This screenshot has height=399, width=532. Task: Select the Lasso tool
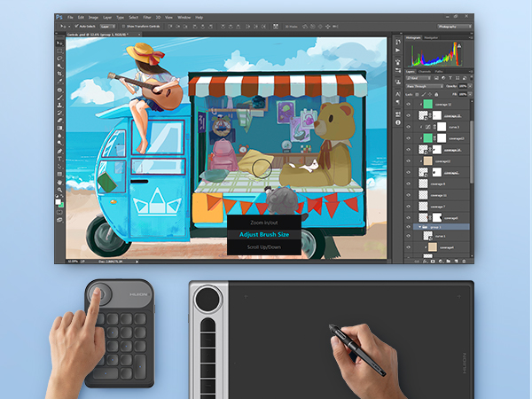[59, 59]
